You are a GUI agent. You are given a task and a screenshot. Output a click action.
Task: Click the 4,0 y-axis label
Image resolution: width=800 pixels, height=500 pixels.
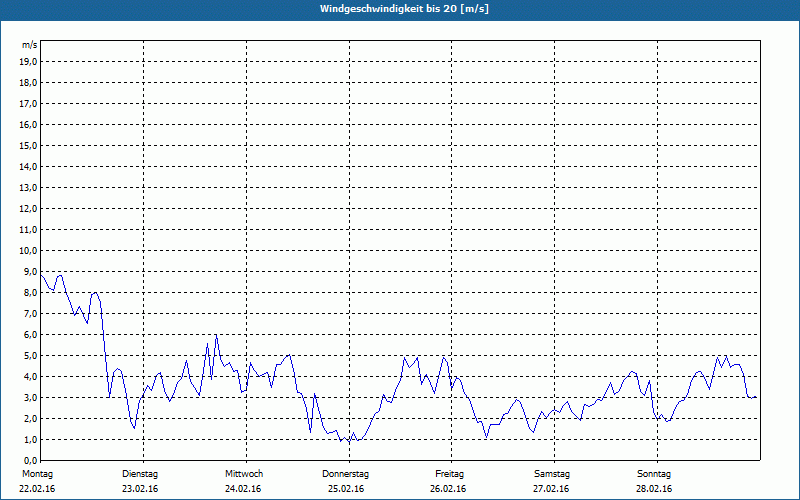tap(30, 377)
